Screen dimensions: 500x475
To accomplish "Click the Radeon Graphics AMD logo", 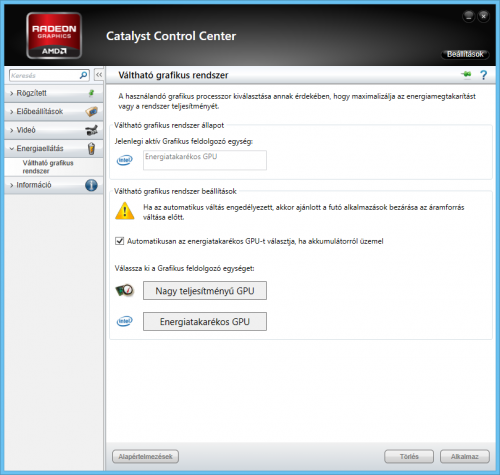I will click(x=54, y=35).
